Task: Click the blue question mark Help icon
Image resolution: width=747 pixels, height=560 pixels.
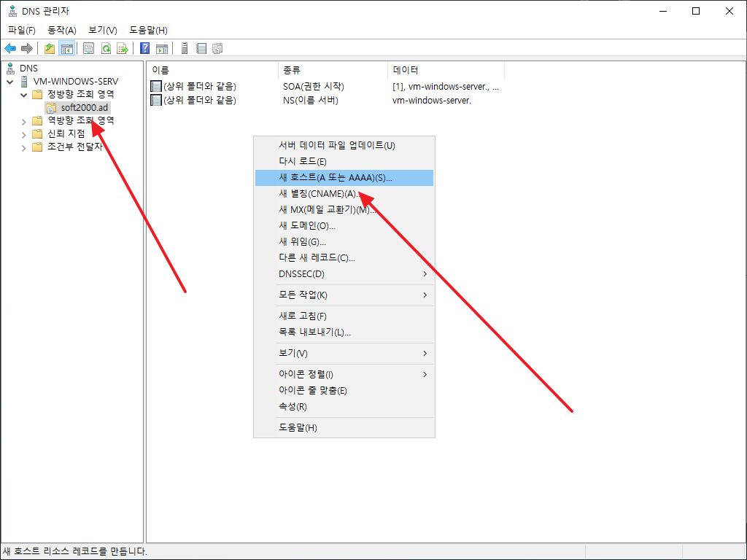Action: pyautogui.click(x=145, y=49)
